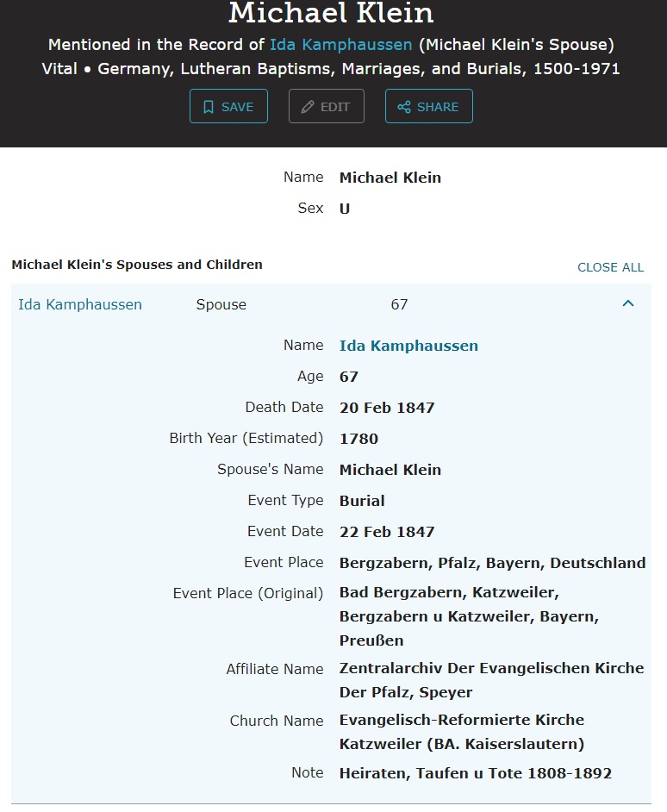Click the pencil icon on the Edit button
Screen dimensions: 667x812
click(x=308, y=107)
